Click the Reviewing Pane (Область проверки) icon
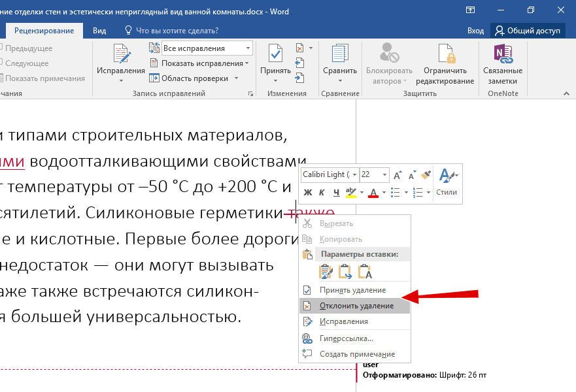The width and height of the screenshot is (576, 392). pyautogui.click(x=154, y=78)
